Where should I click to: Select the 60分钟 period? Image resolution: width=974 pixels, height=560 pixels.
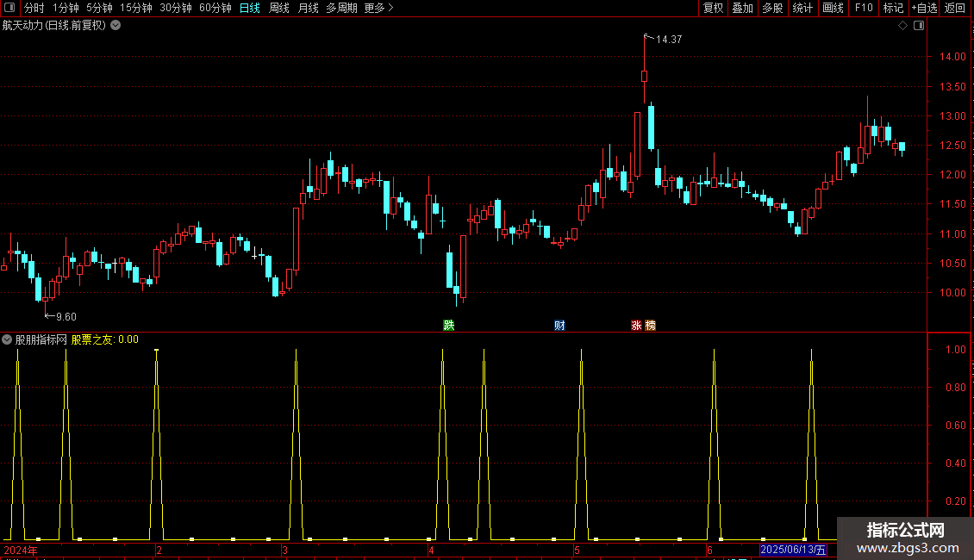tap(215, 8)
